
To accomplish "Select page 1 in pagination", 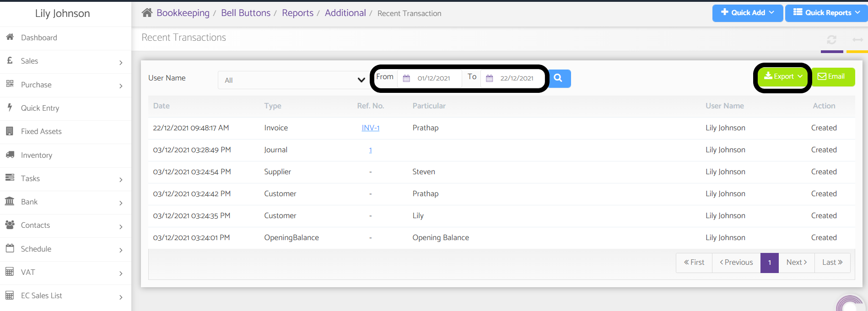I will click(x=770, y=263).
